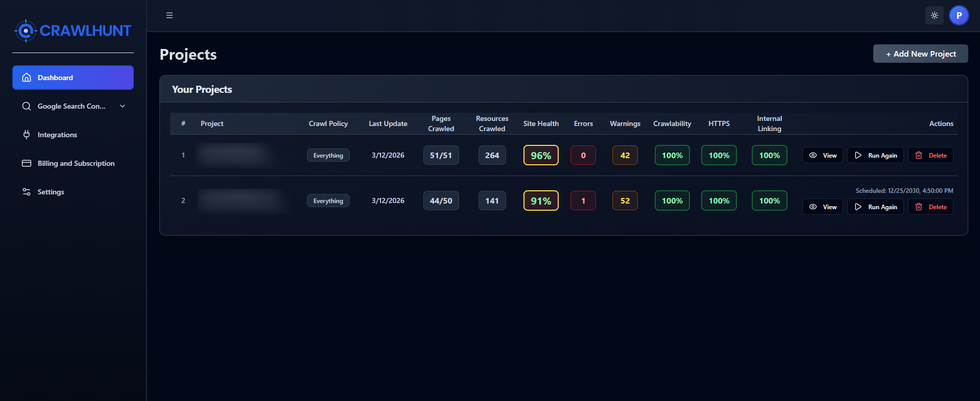Click the 91% site health badge
This screenshot has height=401, width=980.
click(x=541, y=200)
